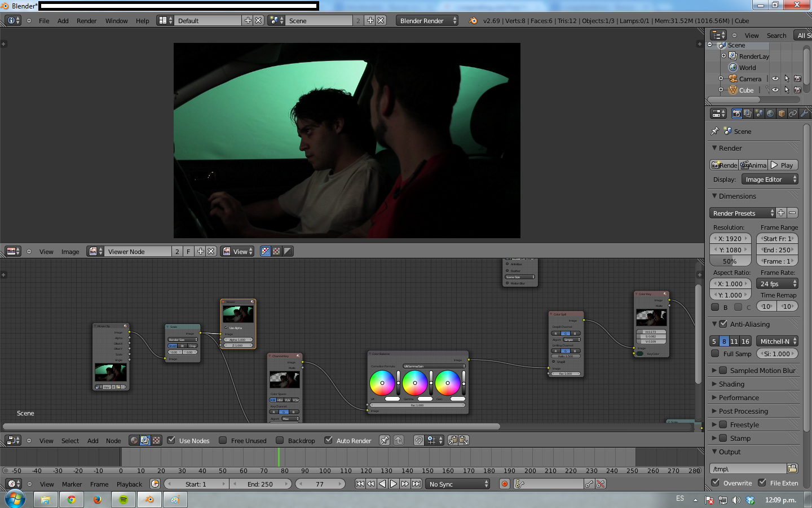Viewport: 812px width, 508px height.
Task: Toggle Camera visibility eye in outliner
Action: [x=775, y=79]
